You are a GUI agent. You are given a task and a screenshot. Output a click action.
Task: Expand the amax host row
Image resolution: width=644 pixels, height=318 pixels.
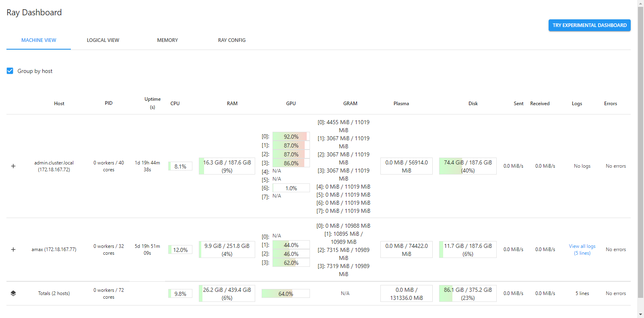[13, 249]
